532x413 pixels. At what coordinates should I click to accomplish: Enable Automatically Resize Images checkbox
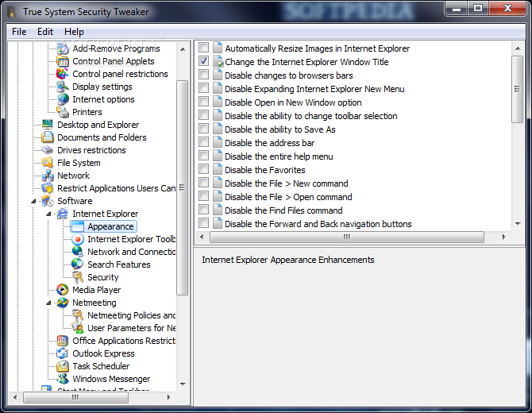pos(203,48)
